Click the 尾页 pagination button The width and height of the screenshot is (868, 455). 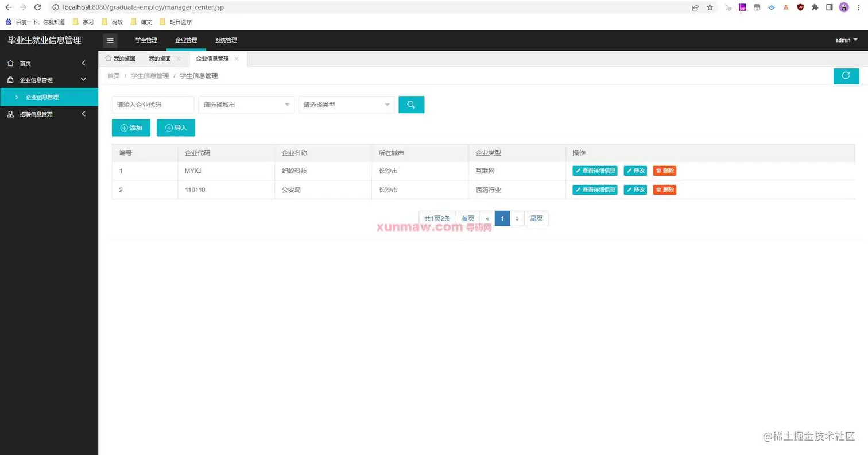click(x=536, y=218)
